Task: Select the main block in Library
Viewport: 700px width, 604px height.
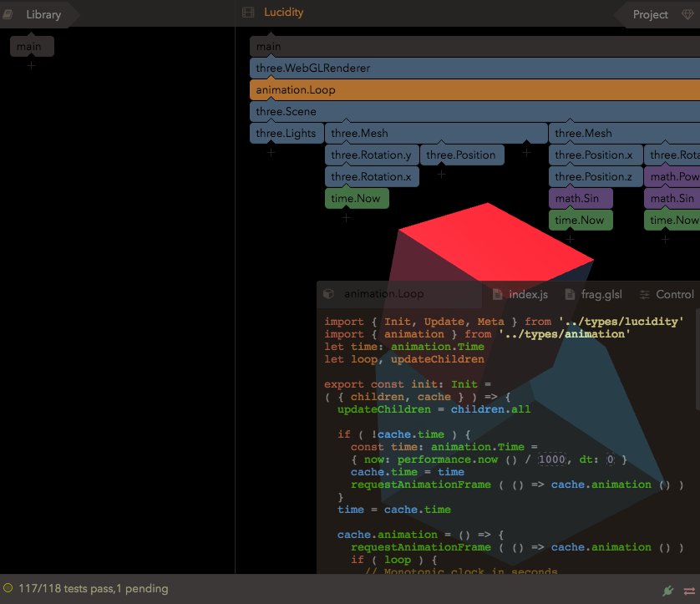Action: coord(32,47)
